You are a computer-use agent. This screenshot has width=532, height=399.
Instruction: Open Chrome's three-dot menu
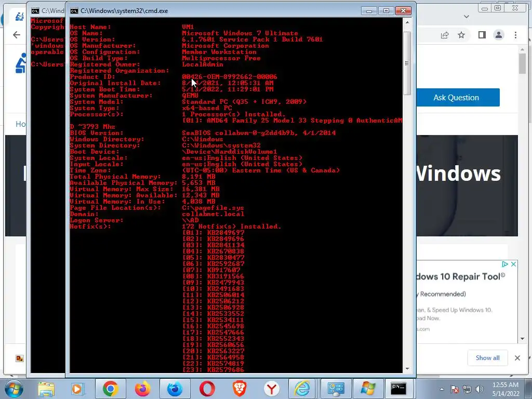click(515, 35)
